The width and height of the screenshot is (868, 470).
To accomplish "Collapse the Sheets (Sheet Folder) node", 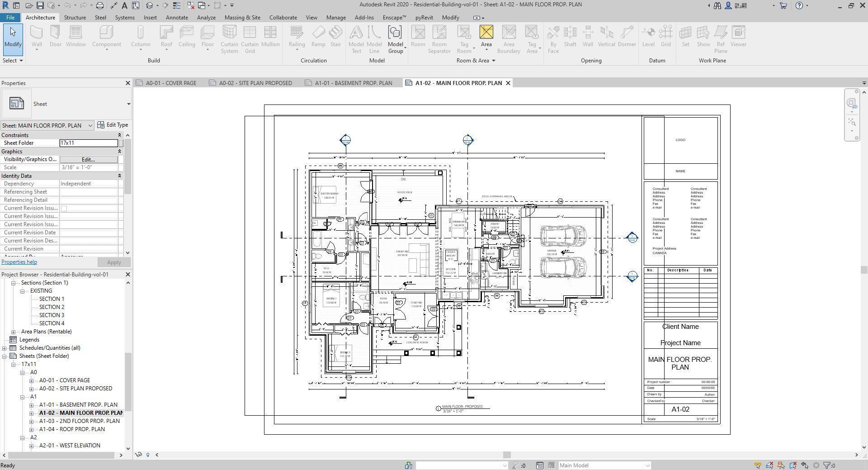I will click(x=4, y=356).
